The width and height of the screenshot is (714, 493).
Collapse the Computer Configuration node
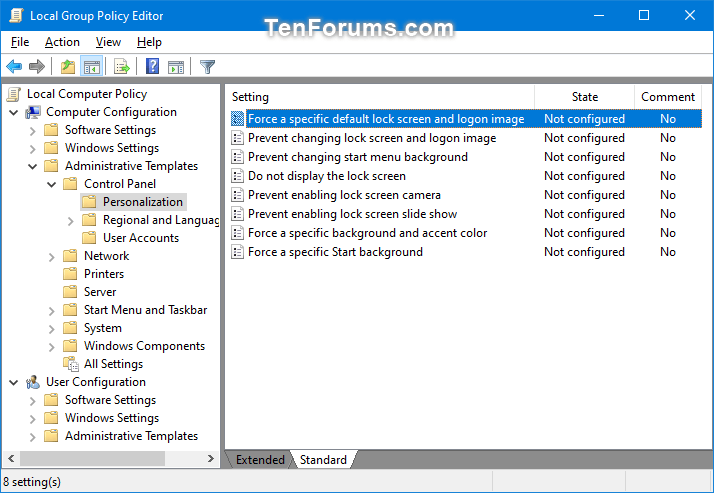point(14,112)
